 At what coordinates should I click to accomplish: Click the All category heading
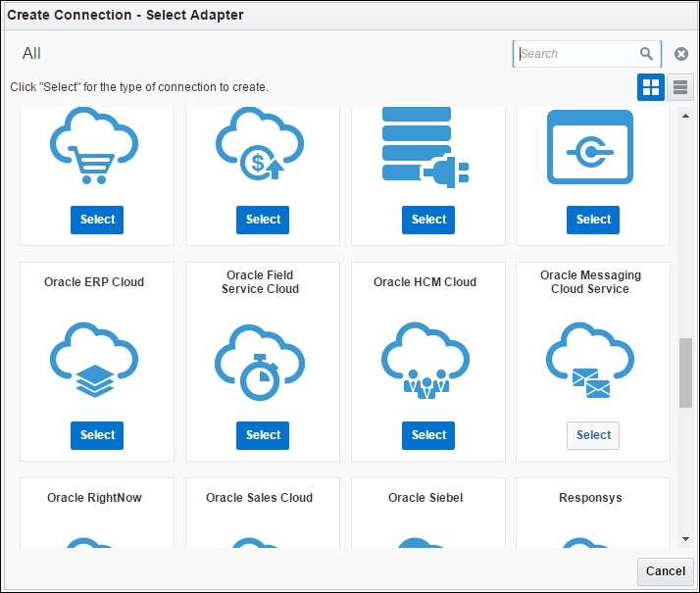click(31, 54)
